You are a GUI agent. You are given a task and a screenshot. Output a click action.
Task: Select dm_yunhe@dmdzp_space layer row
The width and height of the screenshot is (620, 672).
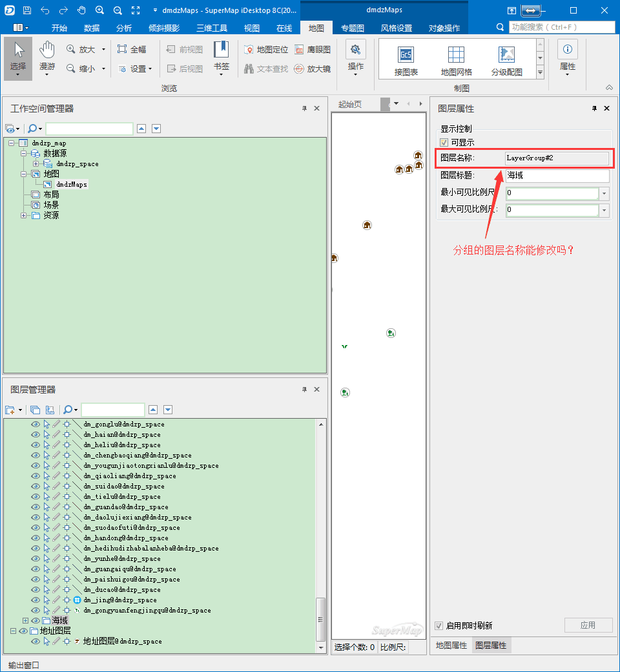coord(122,559)
